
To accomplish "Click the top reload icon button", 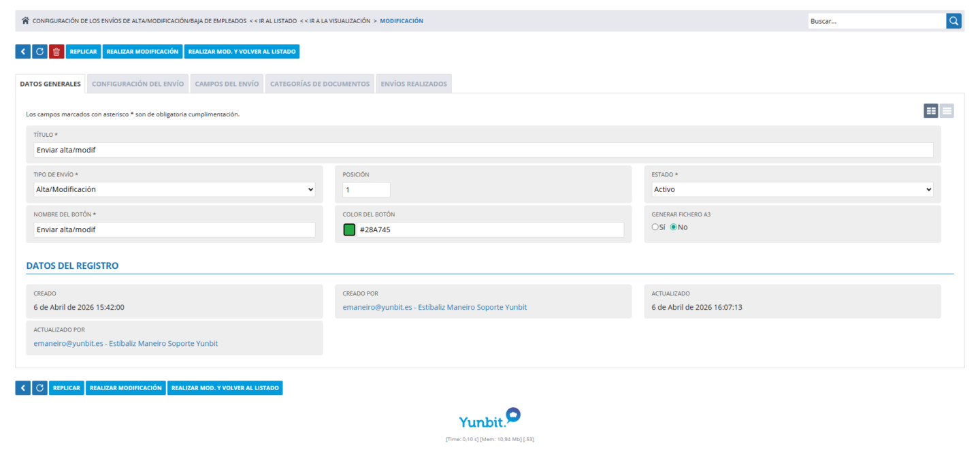I will tap(39, 52).
